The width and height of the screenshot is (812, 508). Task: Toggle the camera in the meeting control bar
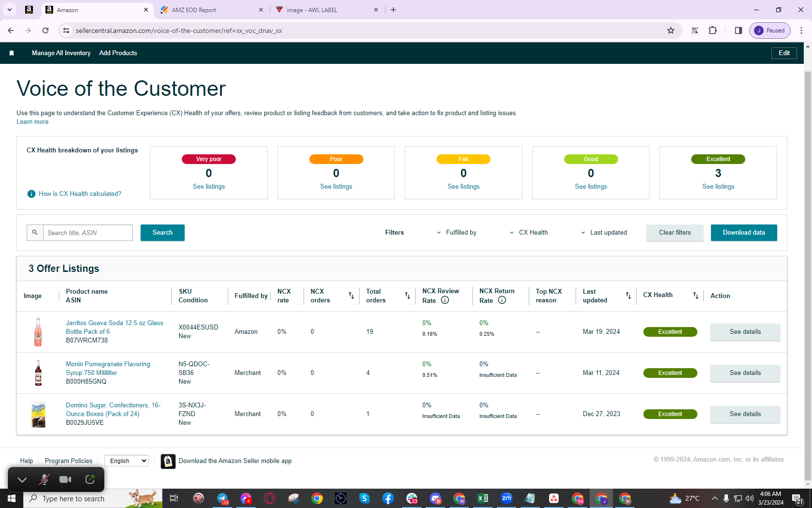coord(65,479)
